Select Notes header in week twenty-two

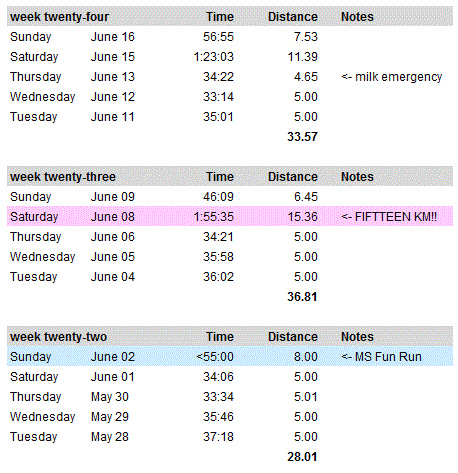[x=357, y=337]
